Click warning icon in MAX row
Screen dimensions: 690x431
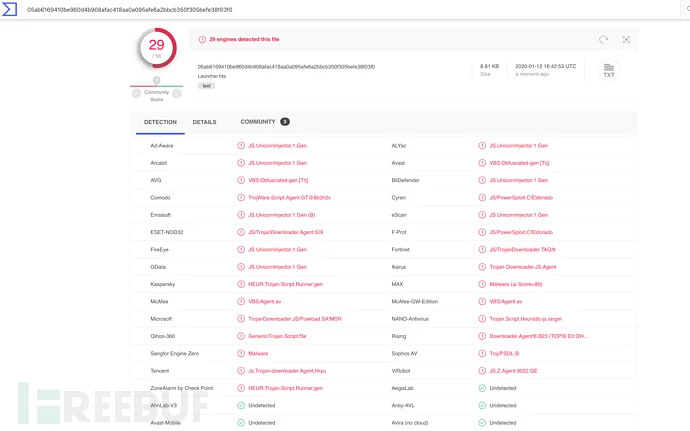coord(482,284)
